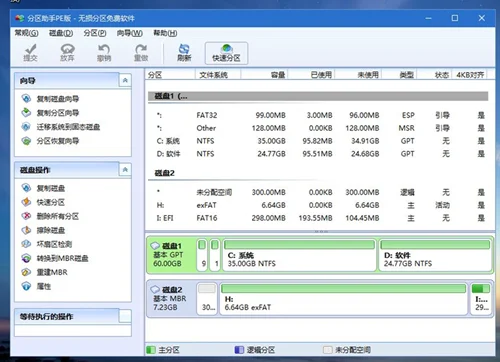Sort by the 容量 column header

click(264, 75)
